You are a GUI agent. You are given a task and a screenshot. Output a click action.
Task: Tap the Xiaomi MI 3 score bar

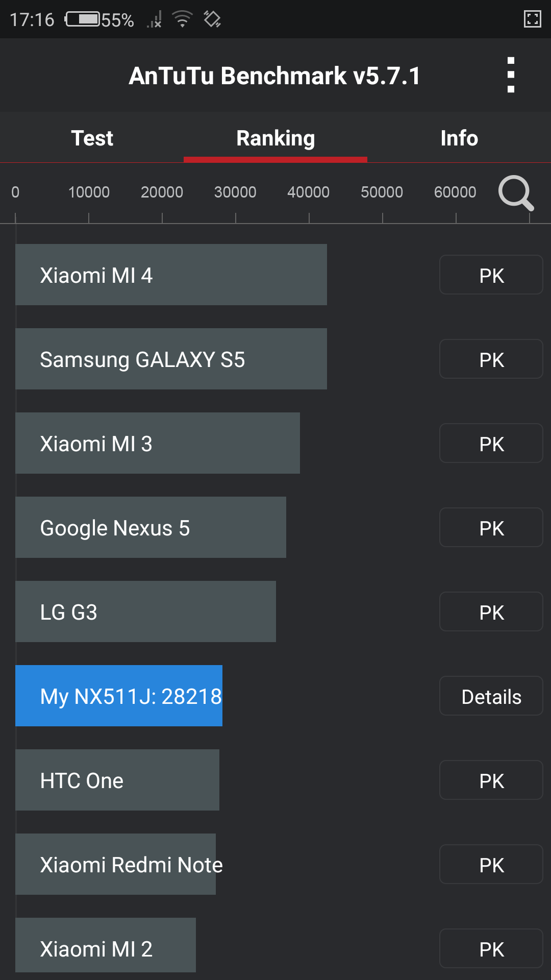[x=158, y=443]
